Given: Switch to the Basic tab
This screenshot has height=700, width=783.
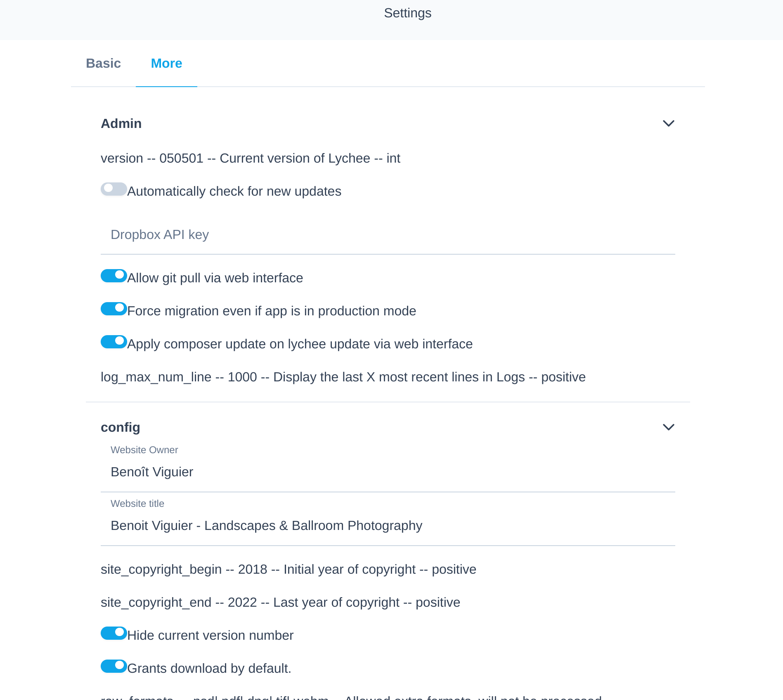Looking at the screenshot, I should 103,63.
